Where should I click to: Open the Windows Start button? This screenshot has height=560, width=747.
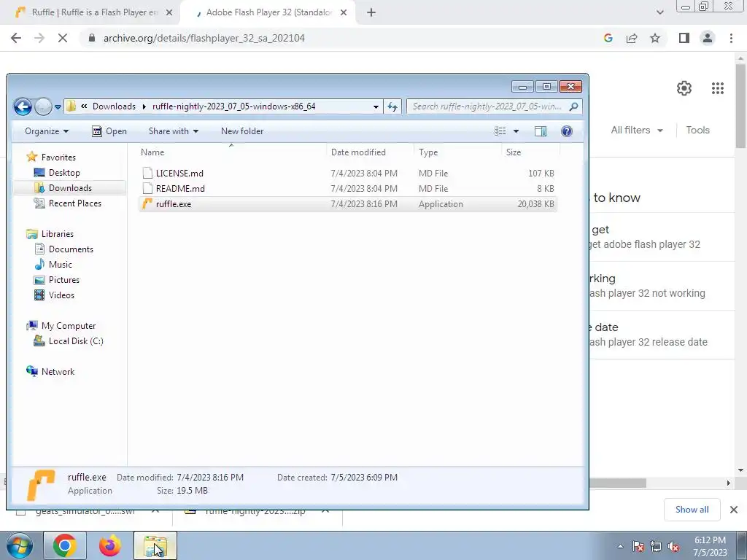pyautogui.click(x=19, y=545)
